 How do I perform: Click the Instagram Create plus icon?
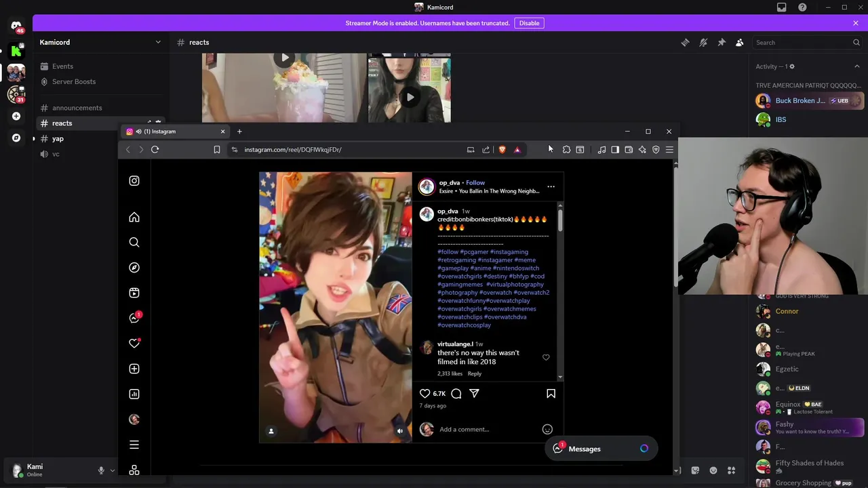[x=134, y=369]
